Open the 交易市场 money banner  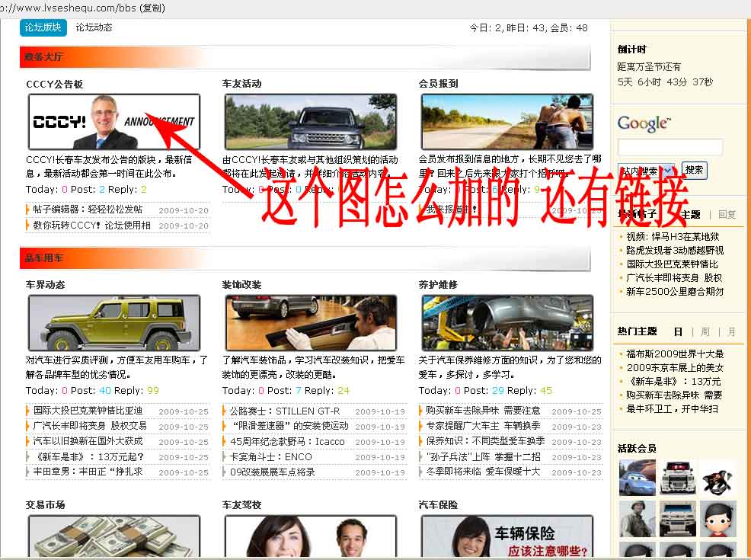point(114,536)
